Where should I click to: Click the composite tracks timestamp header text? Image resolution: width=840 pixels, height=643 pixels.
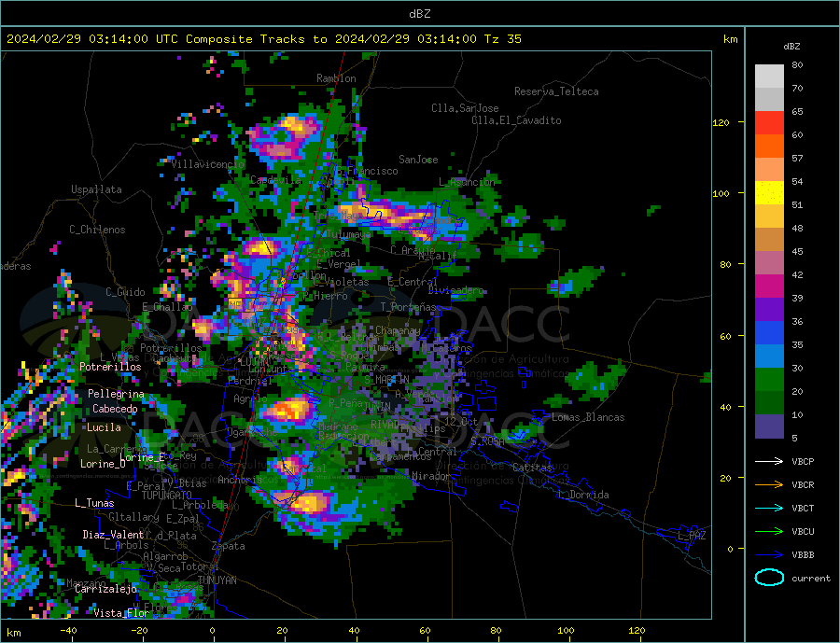tap(264, 39)
